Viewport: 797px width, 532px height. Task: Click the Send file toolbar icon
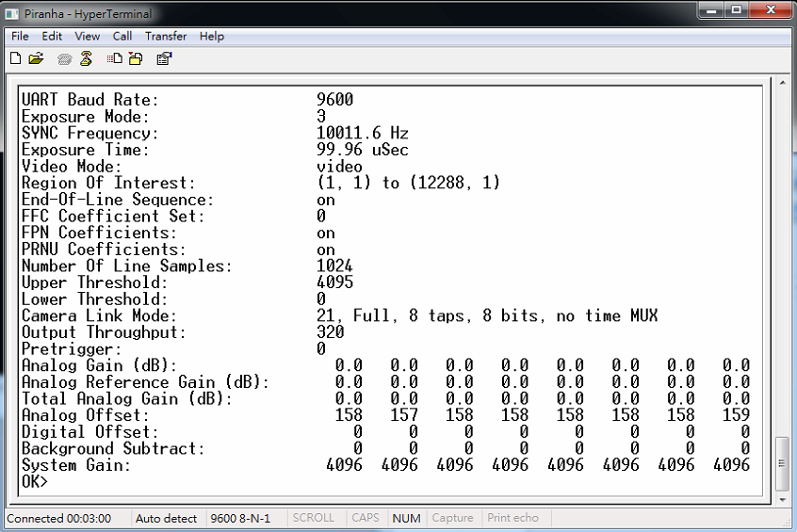coord(114,58)
